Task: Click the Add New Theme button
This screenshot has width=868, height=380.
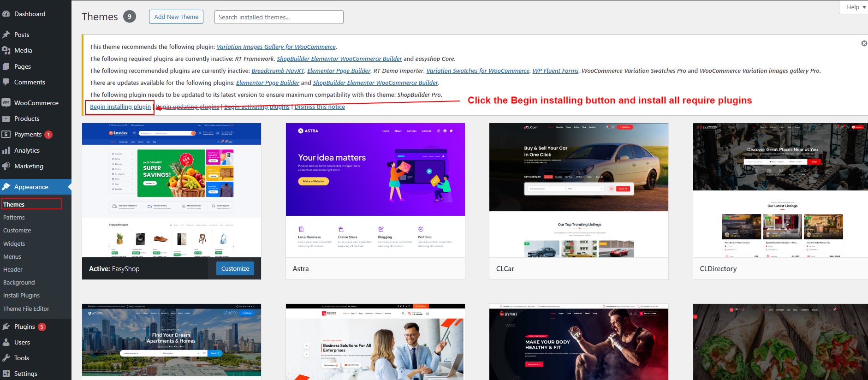Action: 176,17
